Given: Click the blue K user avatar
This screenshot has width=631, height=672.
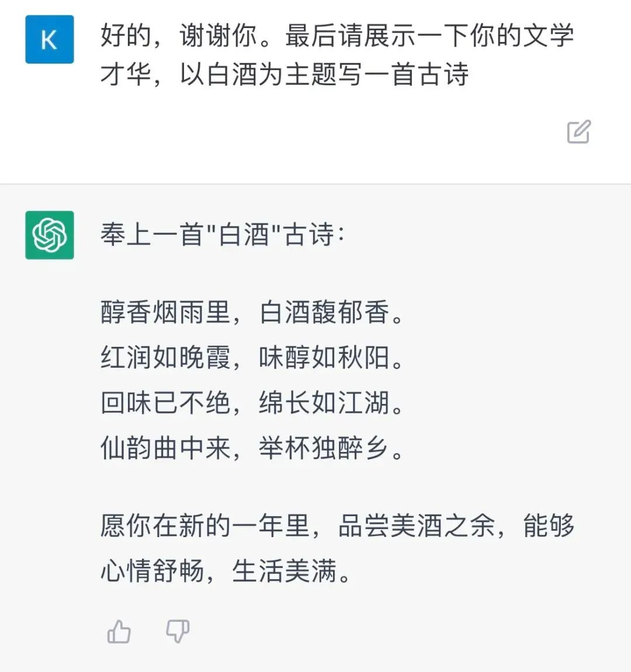Looking at the screenshot, I should (50, 40).
